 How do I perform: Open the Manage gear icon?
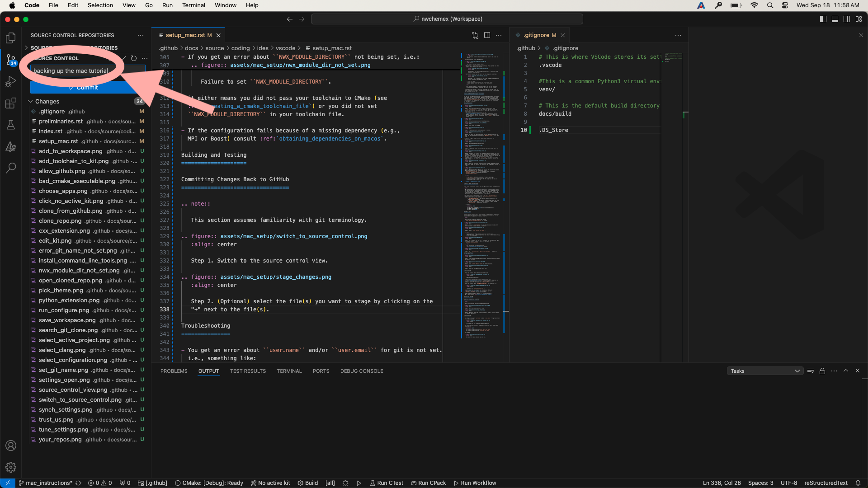[11, 467]
